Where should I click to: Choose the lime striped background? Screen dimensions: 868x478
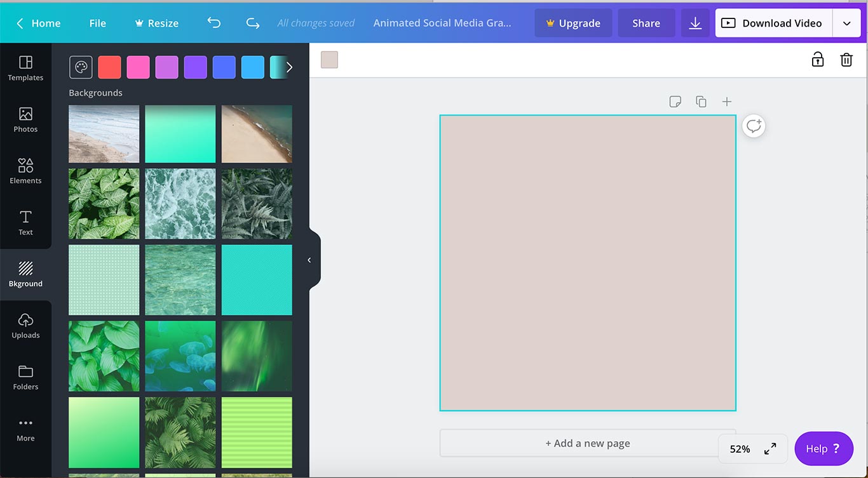(257, 432)
